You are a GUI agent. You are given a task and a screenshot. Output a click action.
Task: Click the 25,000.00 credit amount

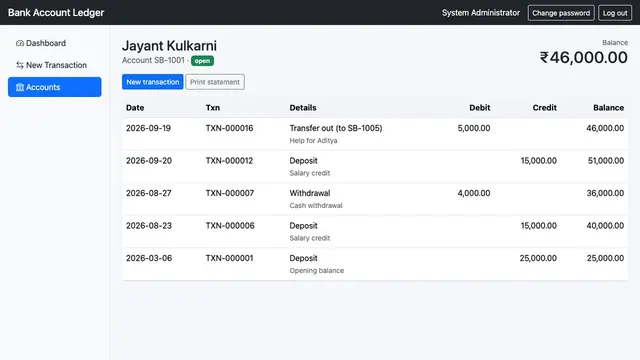pos(538,258)
